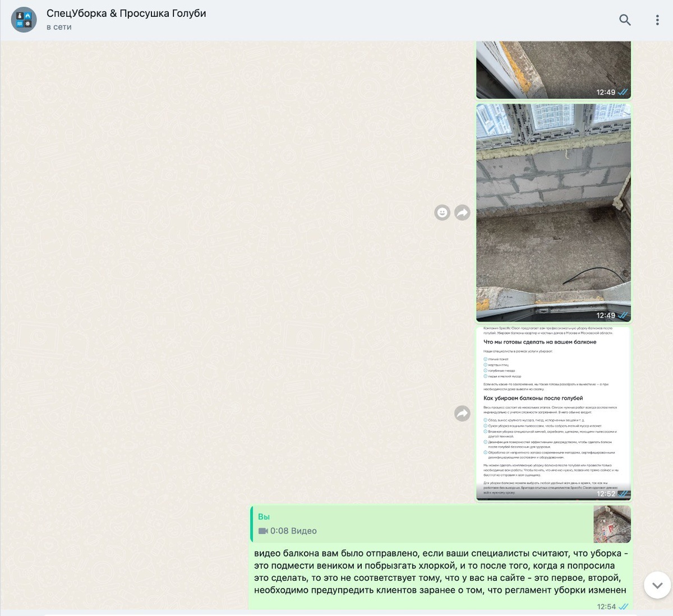The height and width of the screenshot is (616, 673).
Task: Open the СпецУборка & Просушка Голуби profile avatar
Action: pos(24,20)
